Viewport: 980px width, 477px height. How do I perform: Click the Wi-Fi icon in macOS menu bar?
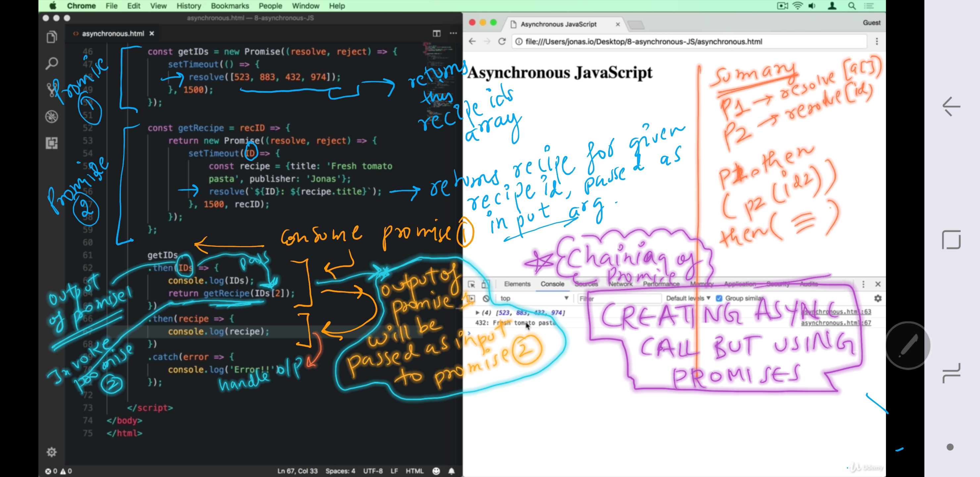click(797, 6)
